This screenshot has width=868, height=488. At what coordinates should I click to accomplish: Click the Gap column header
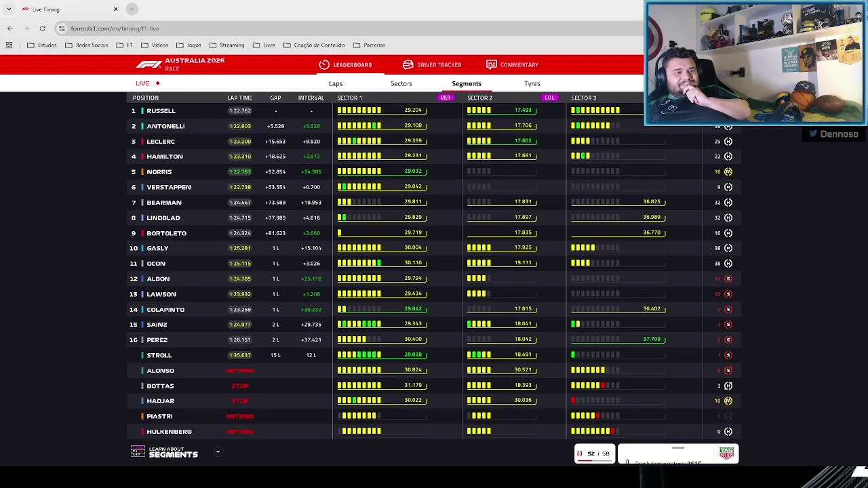pos(275,98)
